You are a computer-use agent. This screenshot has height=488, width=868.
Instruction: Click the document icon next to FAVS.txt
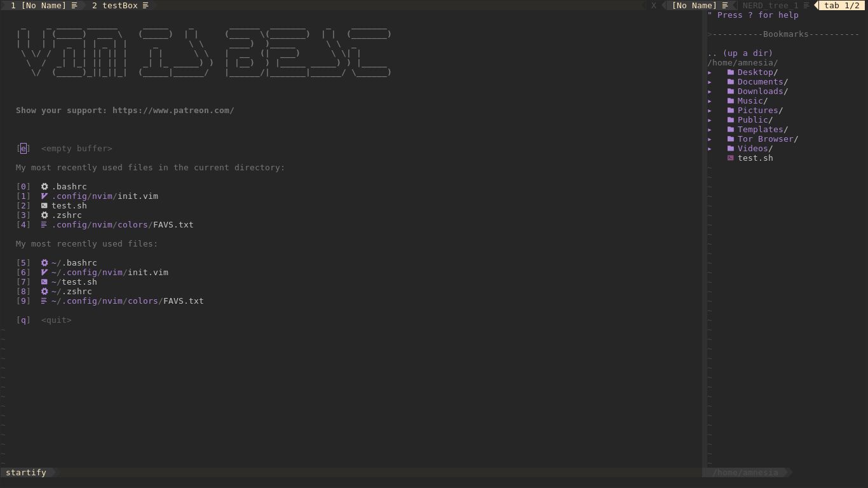pyautogui.click(x=43, y=224)
